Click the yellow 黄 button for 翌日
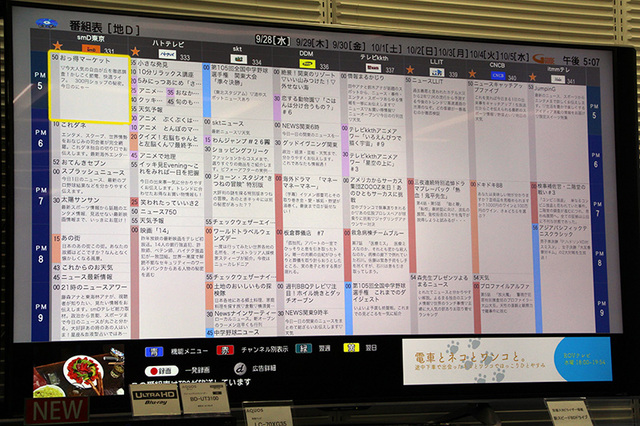The image size is (640, 426). click(351, 348)
